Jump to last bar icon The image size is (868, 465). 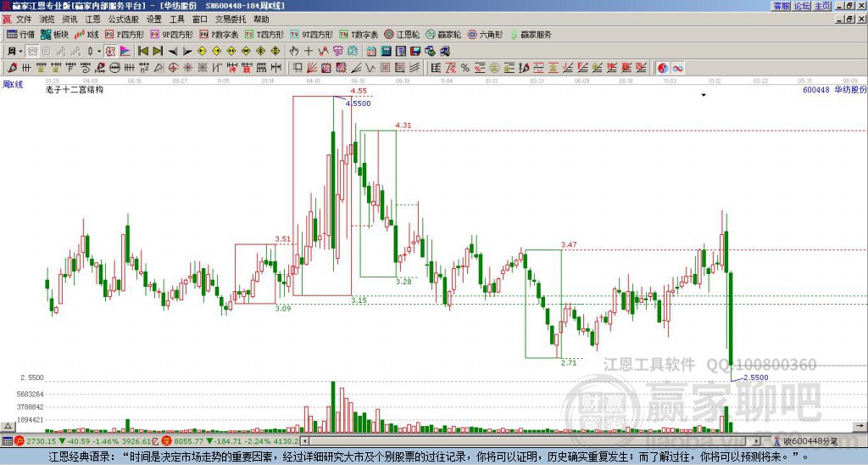[x=158, y=52]
